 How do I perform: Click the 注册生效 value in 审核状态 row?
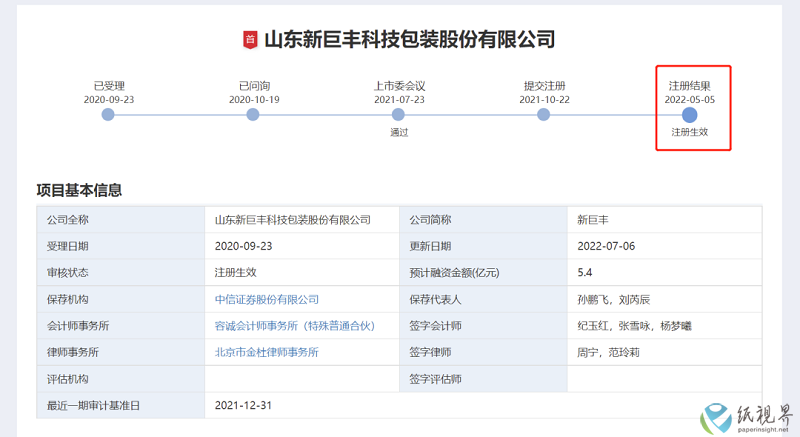235,273
